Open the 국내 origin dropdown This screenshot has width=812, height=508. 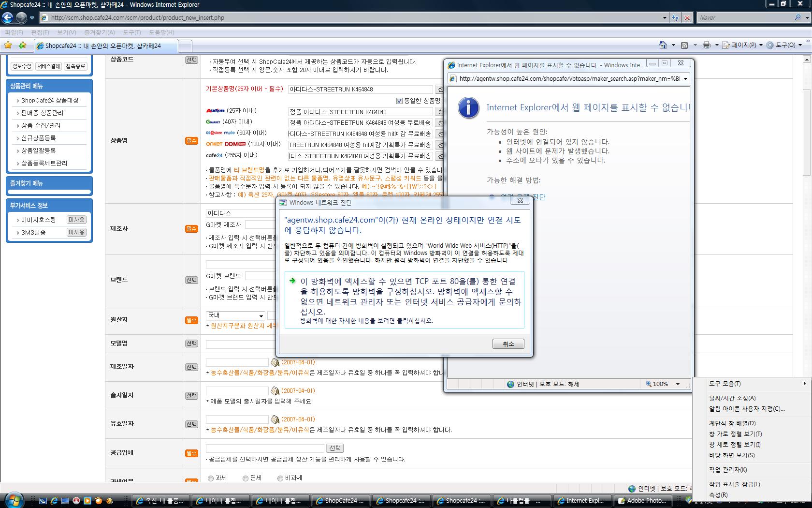point(235,315)
